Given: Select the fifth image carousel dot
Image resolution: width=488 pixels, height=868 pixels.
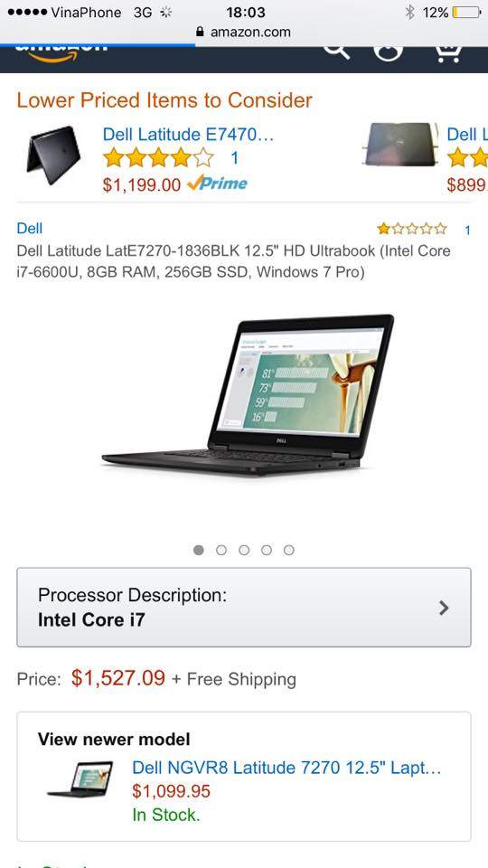Looking at the screenshot, I should [289, 550].
